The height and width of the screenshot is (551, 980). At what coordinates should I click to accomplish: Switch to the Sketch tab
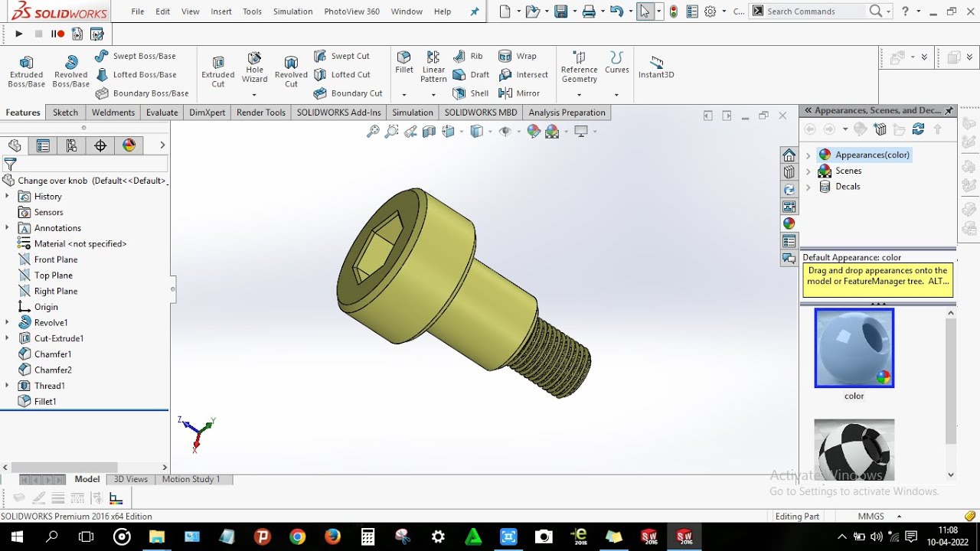[65, 112]
